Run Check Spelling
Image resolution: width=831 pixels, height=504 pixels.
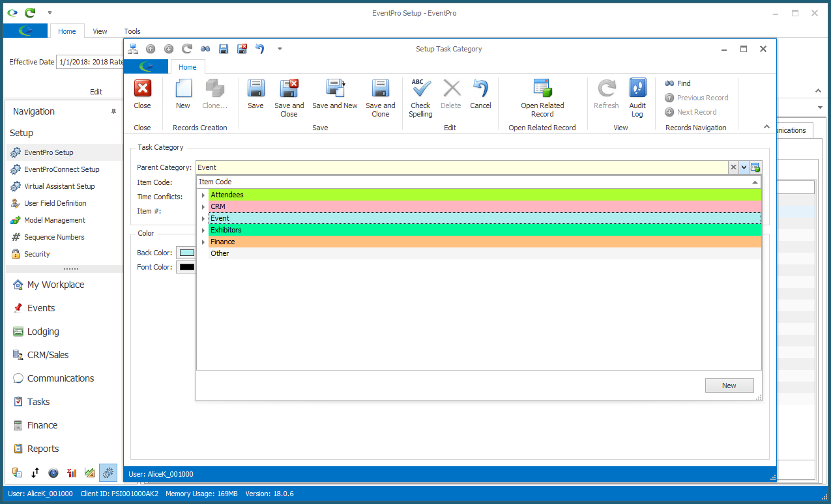coord(420,98)
